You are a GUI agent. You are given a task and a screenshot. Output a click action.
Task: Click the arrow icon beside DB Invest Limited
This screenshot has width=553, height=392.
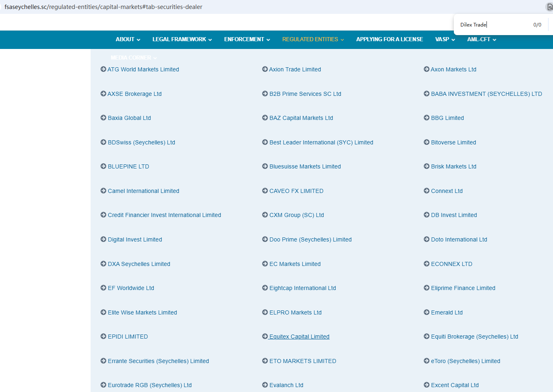click(x=426, y=215)
